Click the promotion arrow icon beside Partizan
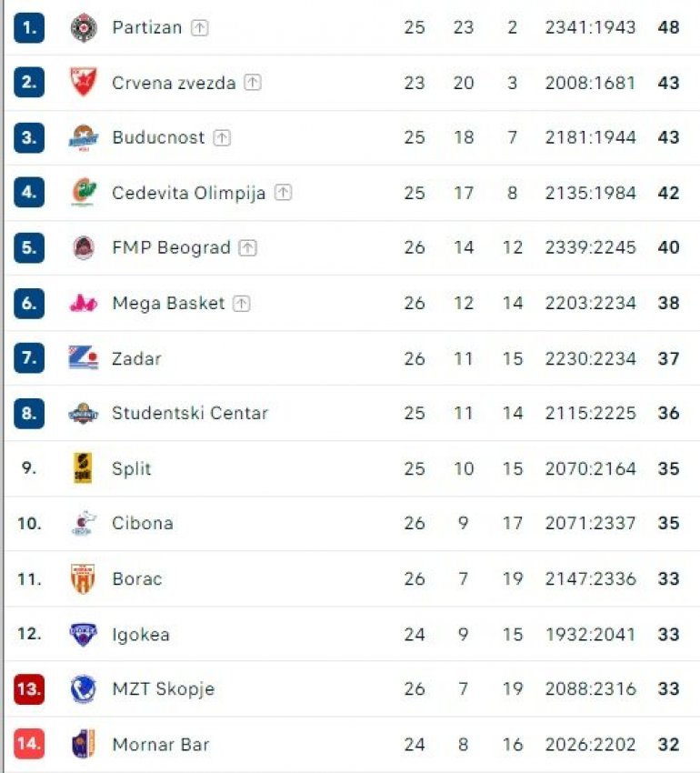Viewport: 700px width, 773px height. pyautogui.click(x=200, y=27)
